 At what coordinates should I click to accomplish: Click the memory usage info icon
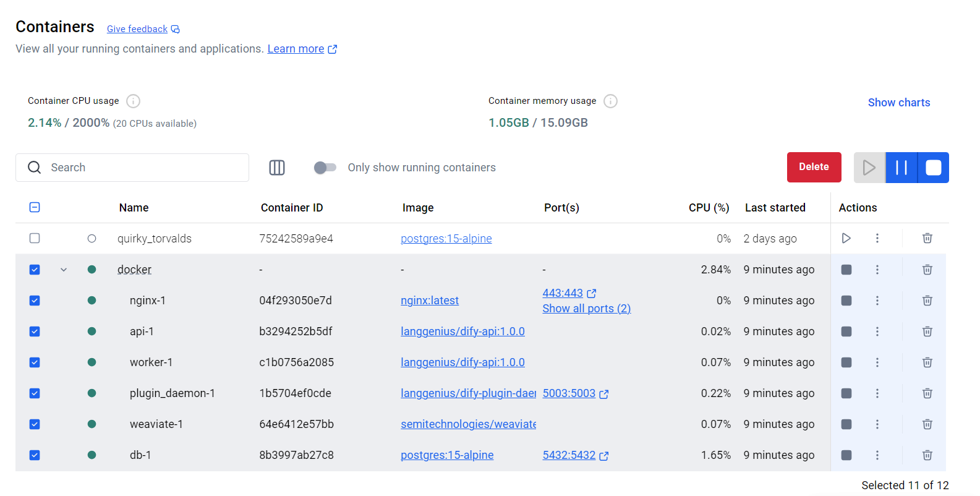pyautogui.click(x=610, y=101)
